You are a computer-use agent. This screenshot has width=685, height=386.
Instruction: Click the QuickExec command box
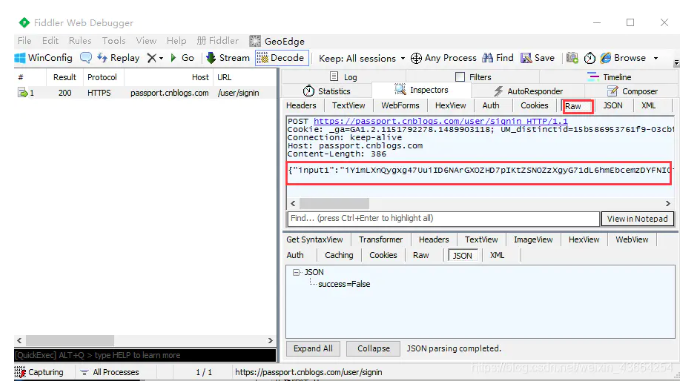coord(145,355)
